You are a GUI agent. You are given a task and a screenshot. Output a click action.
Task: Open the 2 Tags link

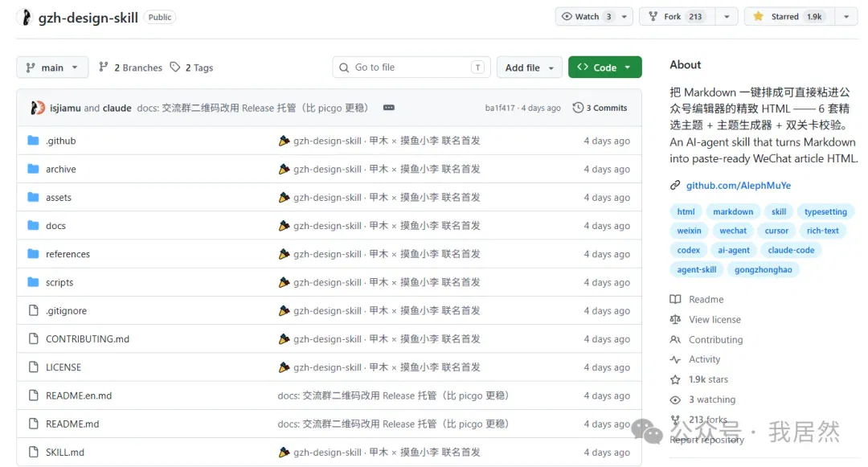tap(191, 68)
